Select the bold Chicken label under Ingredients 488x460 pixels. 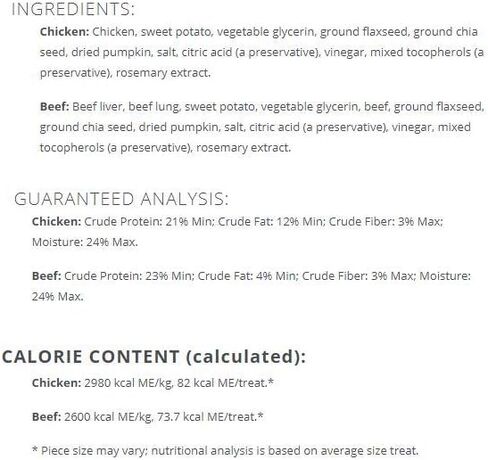click(64, 32)
